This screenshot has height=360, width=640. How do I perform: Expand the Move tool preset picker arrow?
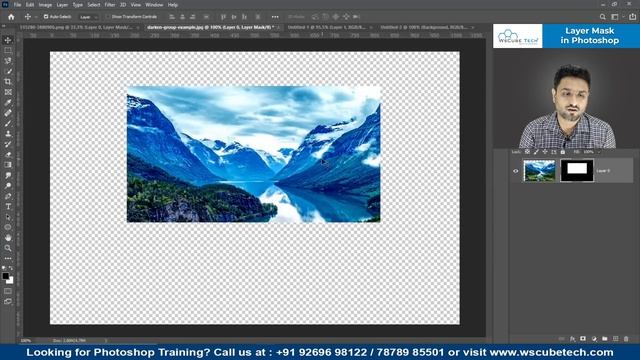[36, 17]
